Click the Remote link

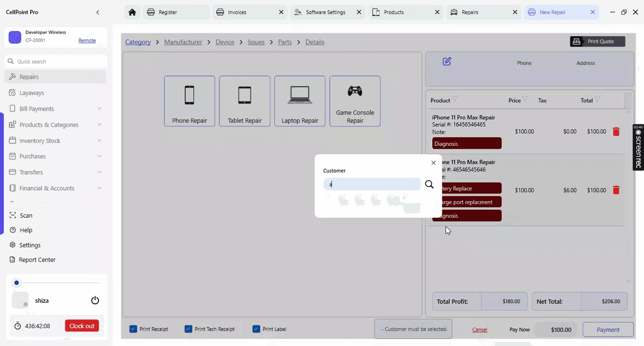87,41
